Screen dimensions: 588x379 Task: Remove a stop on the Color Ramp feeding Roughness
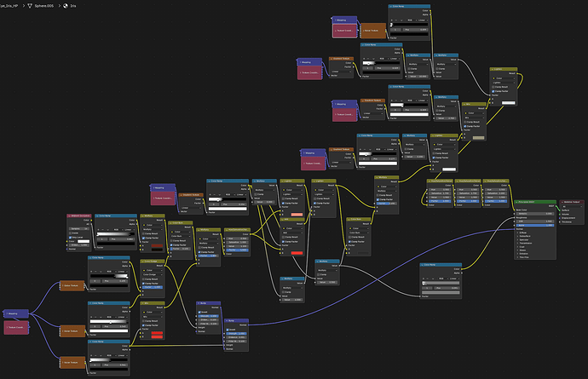tap(428, 279)
